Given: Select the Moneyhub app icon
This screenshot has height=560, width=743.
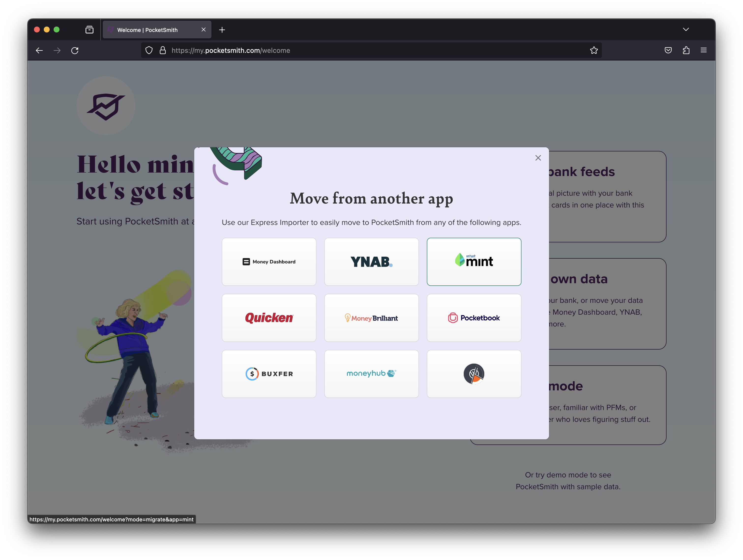Looking at the screenshot, I should pyautogui.click(x=371, y=373).
